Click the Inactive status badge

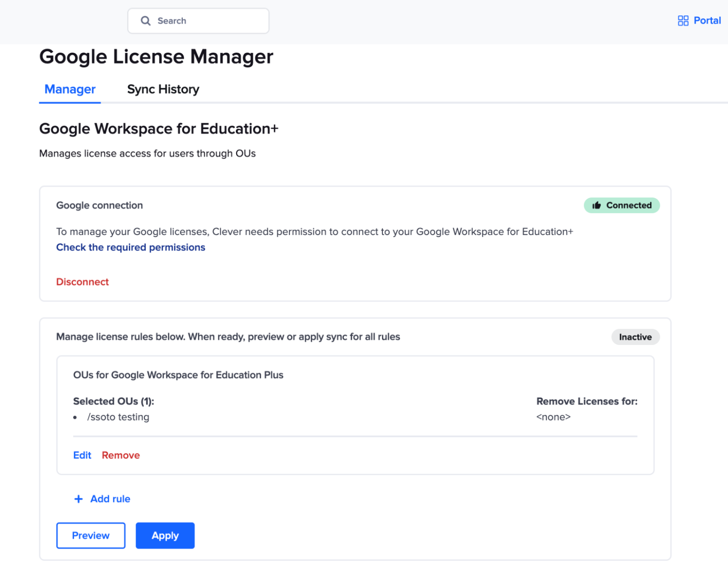635,337
